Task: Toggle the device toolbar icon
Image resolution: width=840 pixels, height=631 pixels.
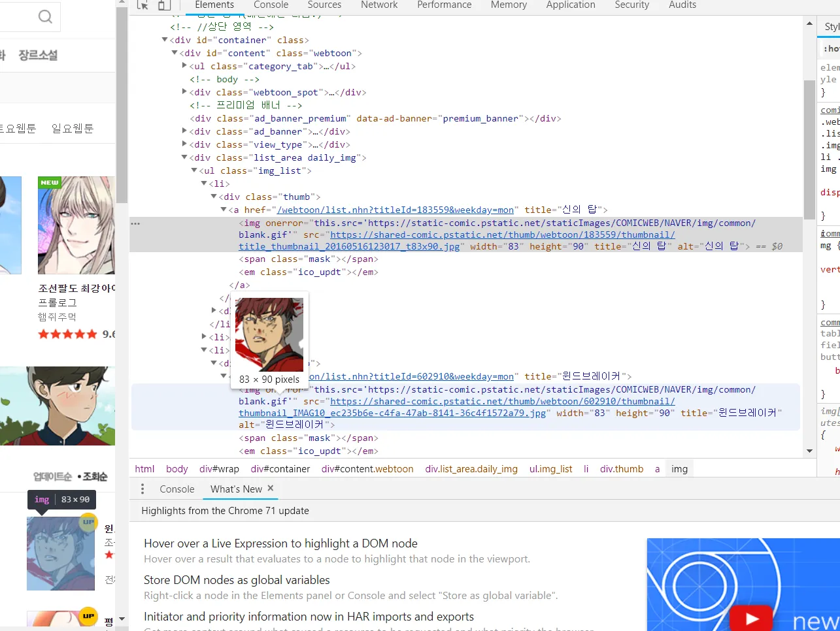Action: [164, 5]
